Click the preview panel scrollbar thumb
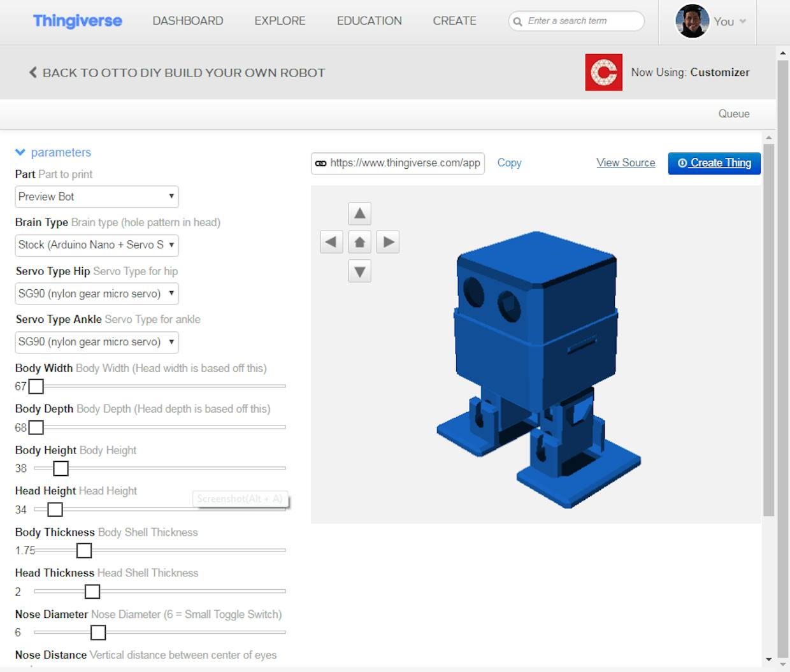The height and width of the screenshot is (672, 790). (769, 330)
